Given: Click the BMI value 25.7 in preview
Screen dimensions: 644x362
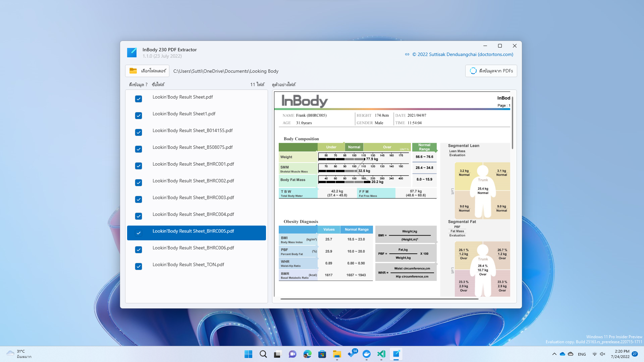Looking at the screenshot, I should (x=329, y=239).
